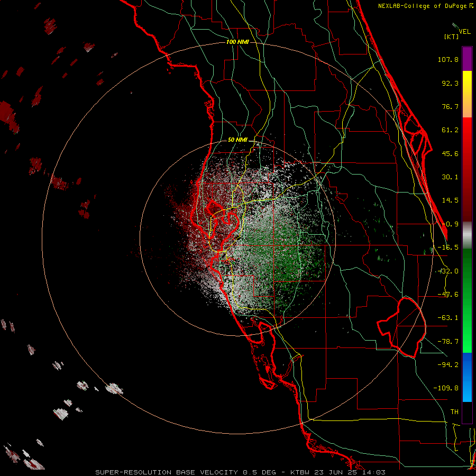Click the 50 NMI range ring label

pyautogui.click(x=237, y=140)
